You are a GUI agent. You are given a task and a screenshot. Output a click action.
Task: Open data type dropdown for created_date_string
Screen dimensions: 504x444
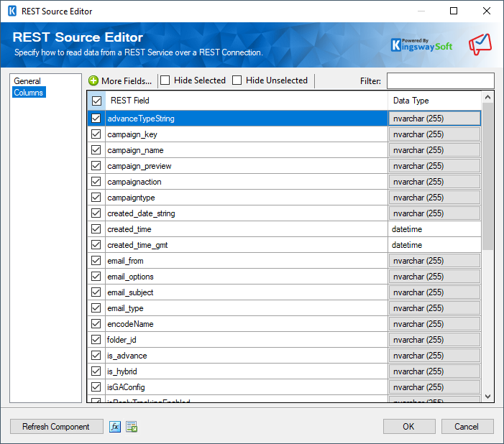pos(434,213)
